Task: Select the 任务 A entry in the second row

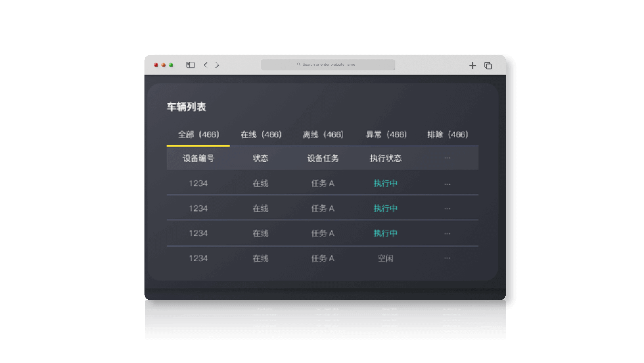Action: (322, 208)
